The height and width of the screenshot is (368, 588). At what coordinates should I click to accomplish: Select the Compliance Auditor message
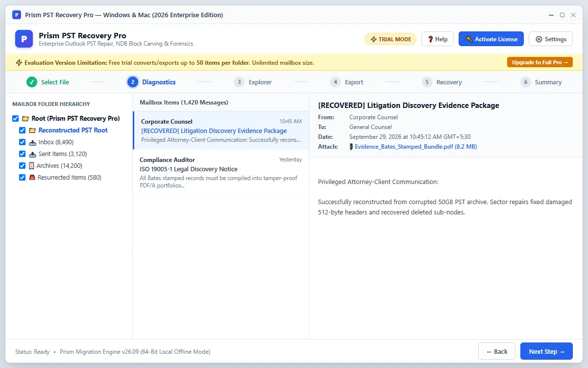(221, 172)
